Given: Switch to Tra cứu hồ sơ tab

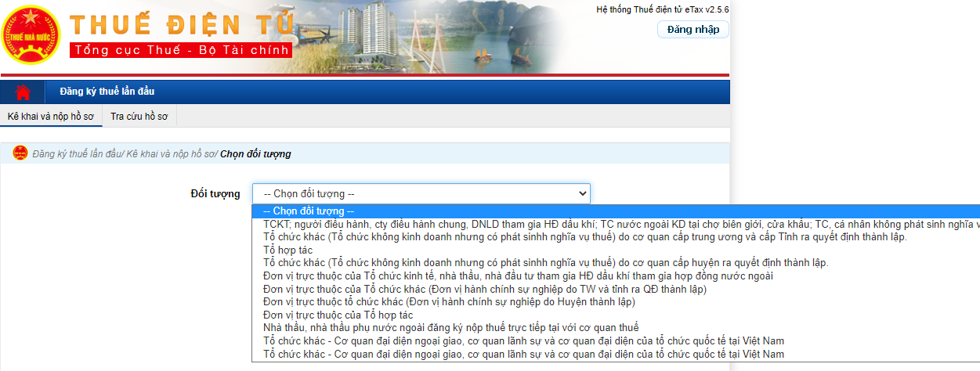Looking at the screenshot, I should click(140, 116).
